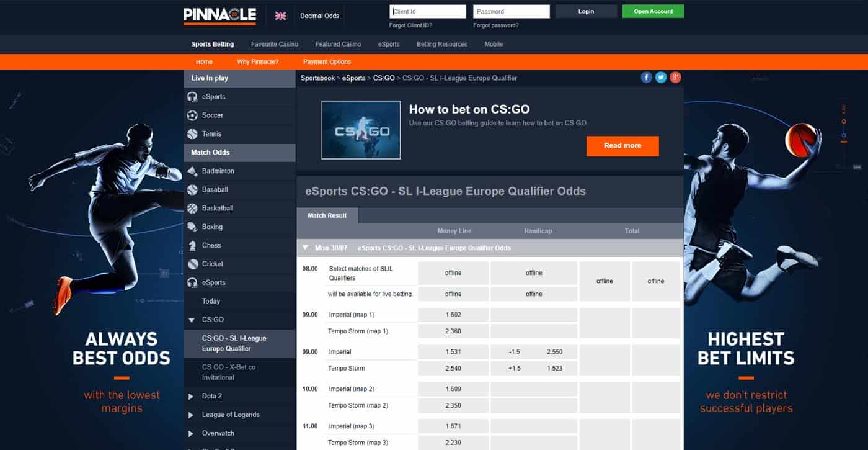Viewport: 868px width, 450px height.
Task: Click Forgot Client ID? link
Action: (410, 25)
